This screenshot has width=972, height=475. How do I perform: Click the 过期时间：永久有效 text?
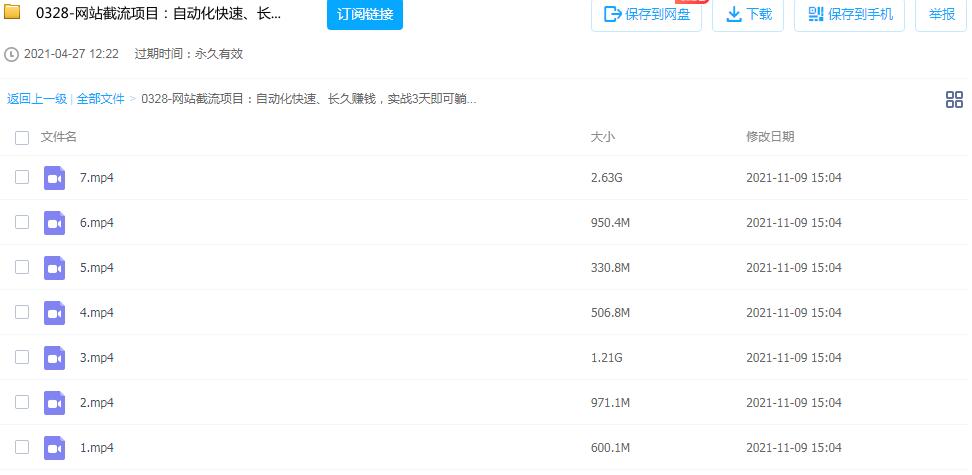point(188,54)
